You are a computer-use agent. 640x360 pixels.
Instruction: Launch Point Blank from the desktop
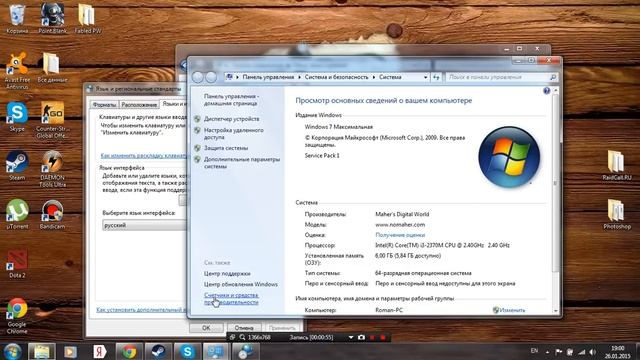tap(53, 18)
